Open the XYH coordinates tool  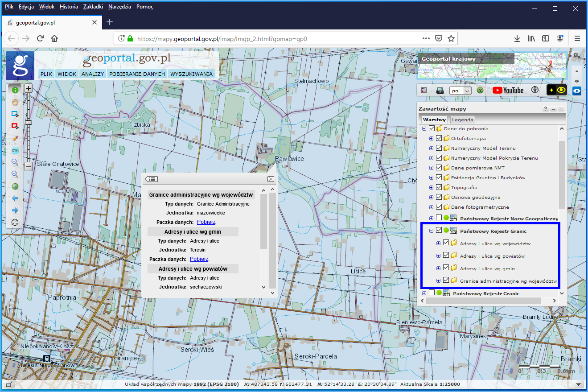15,150
